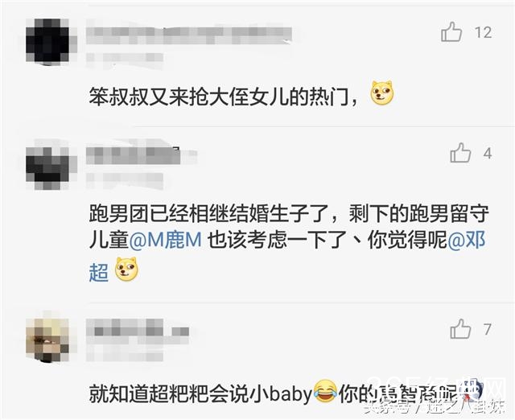
Task: Click the like count 7
Action: click(x=488, y=329)
